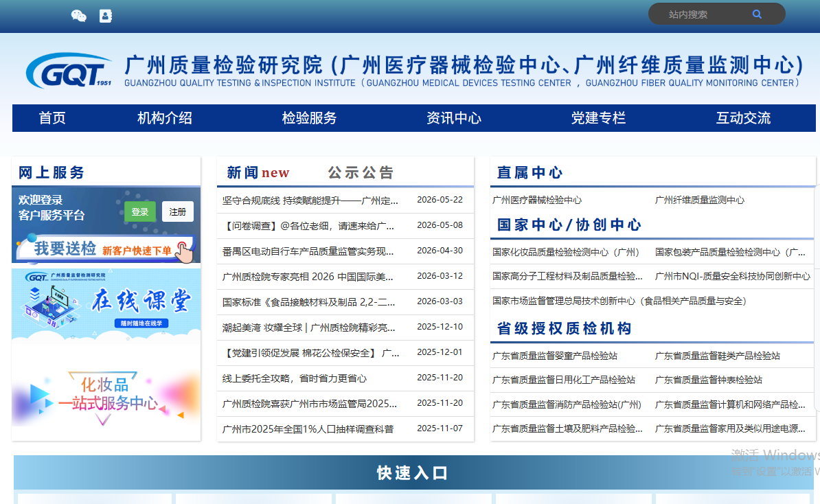Open the WeChat icon in top bar
The height and width of the screenshot is (504, 820).
click(78, 16)
